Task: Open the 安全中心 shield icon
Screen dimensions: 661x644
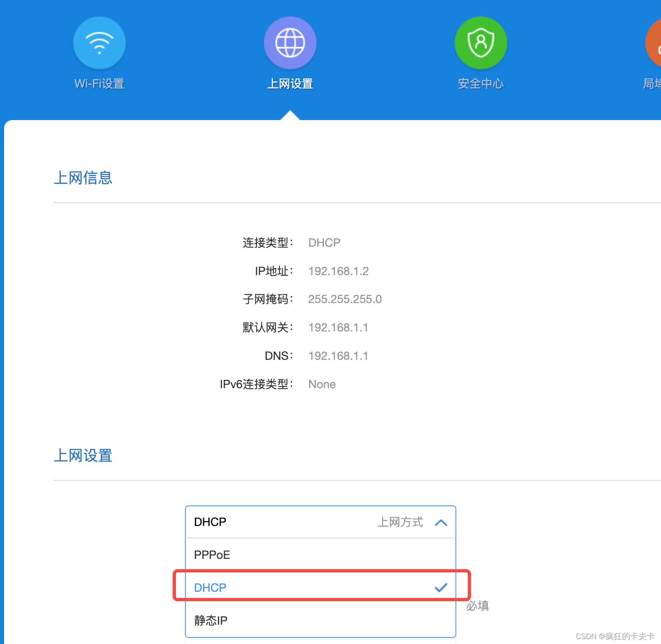Action: [481, 43]
